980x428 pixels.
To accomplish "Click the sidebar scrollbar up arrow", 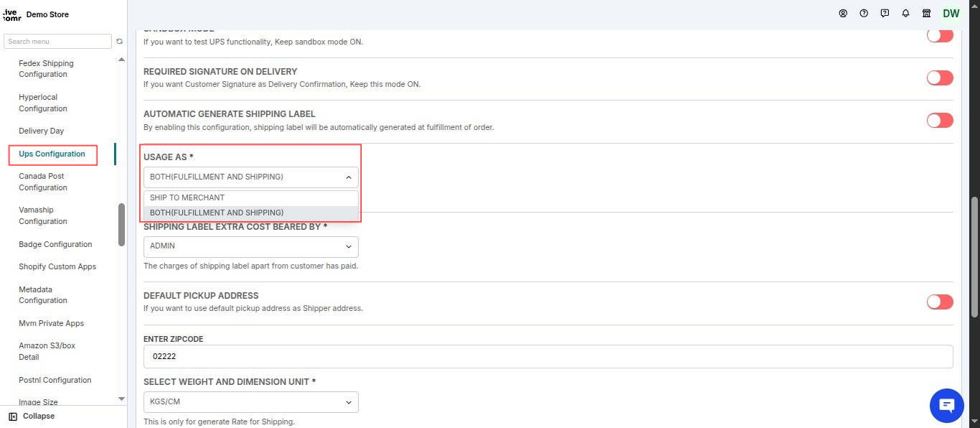I will (121, 60).
